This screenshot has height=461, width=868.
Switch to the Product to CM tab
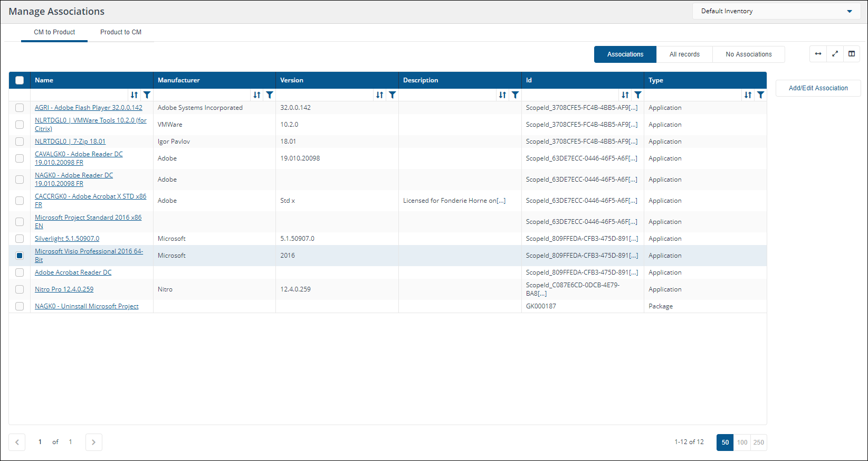tap(121, 32)
